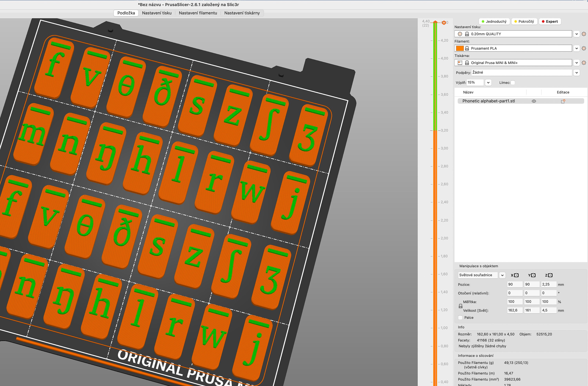This screenshot has height=386, width=588.
Task: Open the Nastavení filamentu tab
Action: [x=198, y=13]
